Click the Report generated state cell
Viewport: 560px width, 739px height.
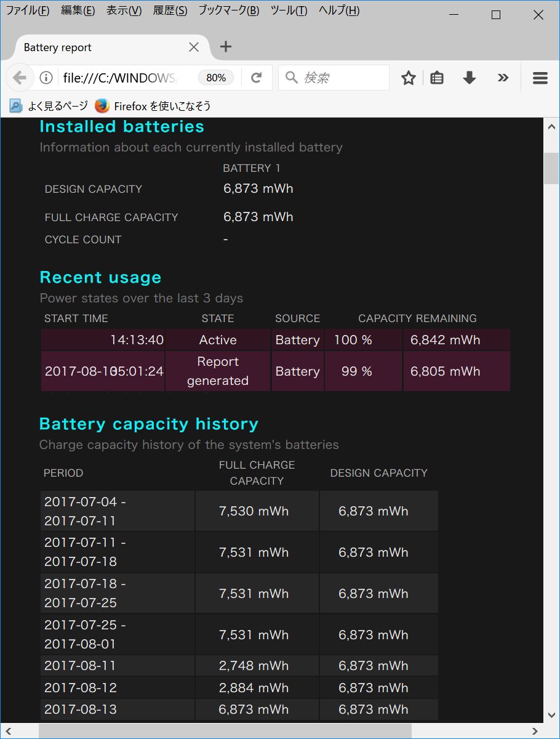click(218, 371)
